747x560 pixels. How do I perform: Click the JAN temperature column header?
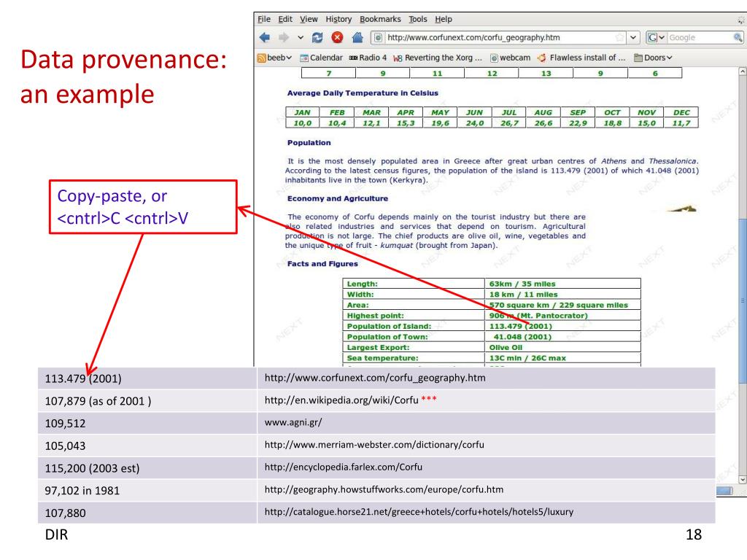tap(303, 112)
